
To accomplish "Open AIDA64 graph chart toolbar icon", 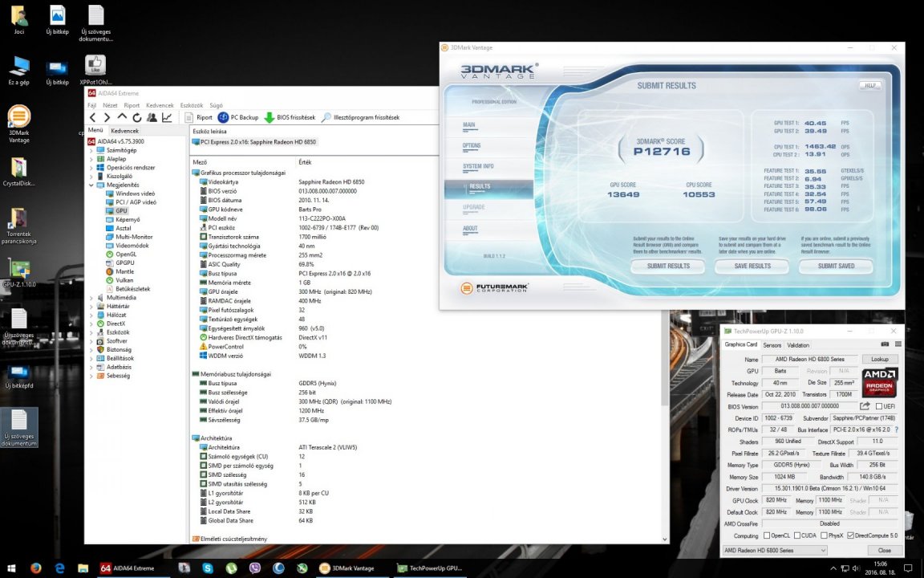I will coord(167,117).
